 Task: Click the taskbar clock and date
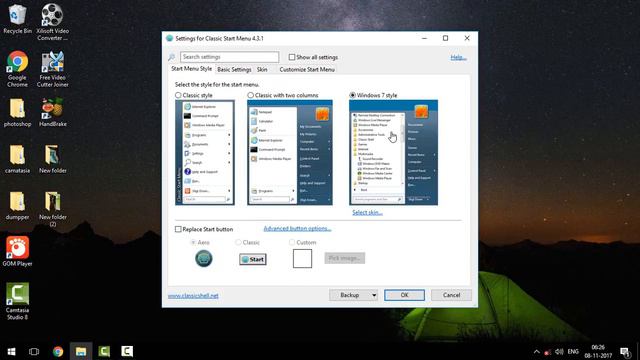tap(598, 351)
